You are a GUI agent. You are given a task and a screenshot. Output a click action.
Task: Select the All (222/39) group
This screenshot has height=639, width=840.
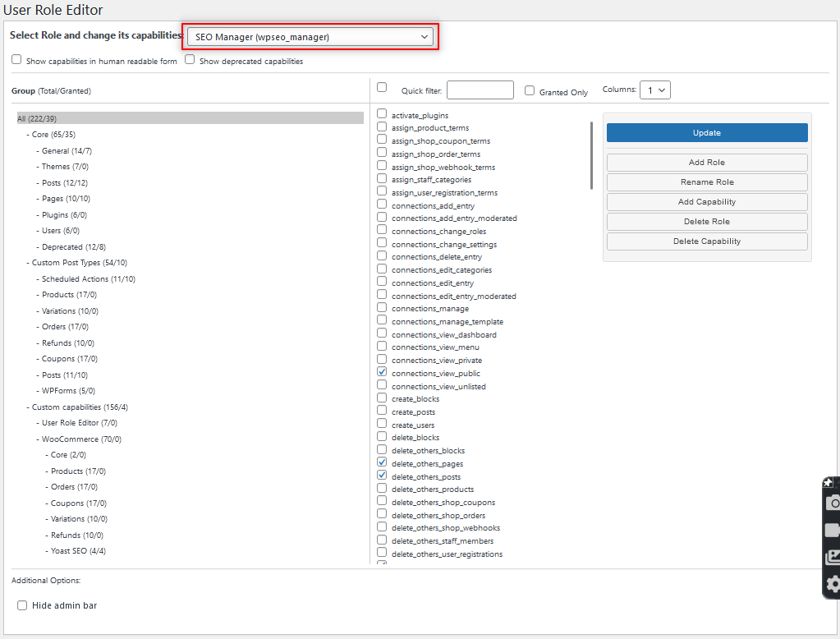190,118
